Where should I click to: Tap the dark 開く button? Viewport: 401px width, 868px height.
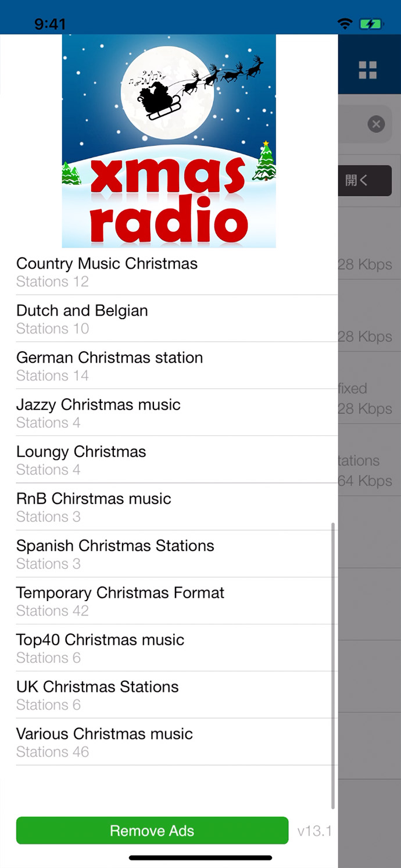pos(366,180)
